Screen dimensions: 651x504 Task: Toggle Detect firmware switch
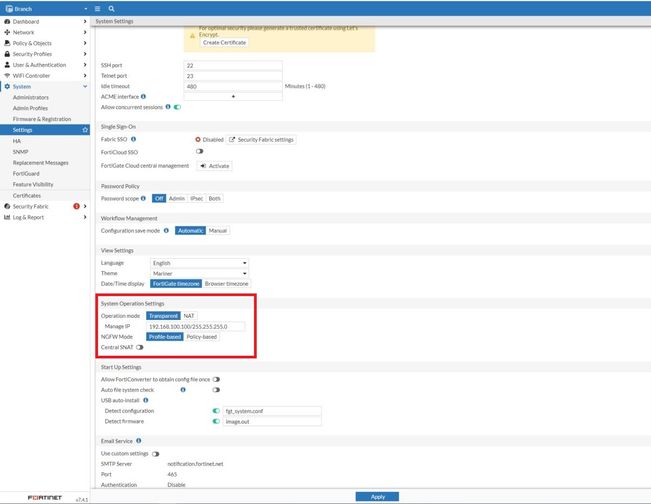[216, 421]
